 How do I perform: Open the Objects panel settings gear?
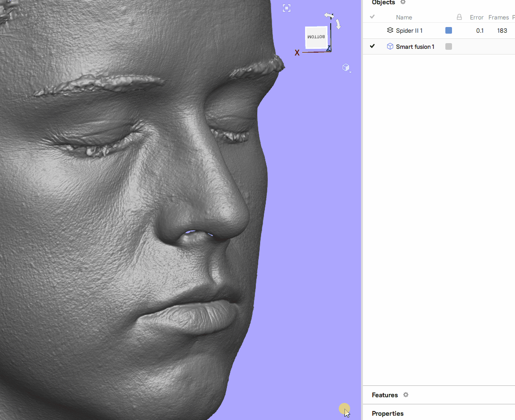[403, 2]
